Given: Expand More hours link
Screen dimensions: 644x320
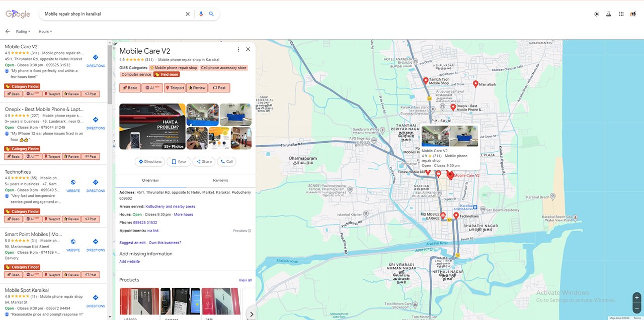Looking at the screenshot, I should pyautogui.click(x=183, y=215).
